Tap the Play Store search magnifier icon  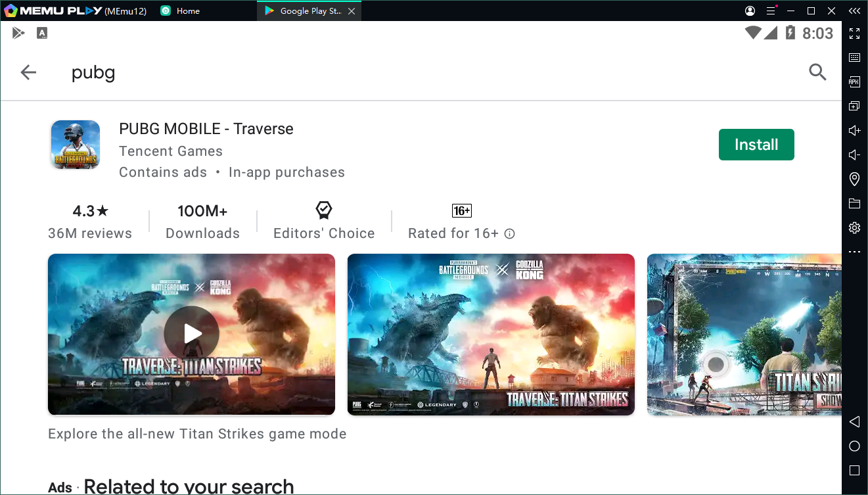point(817,72)
